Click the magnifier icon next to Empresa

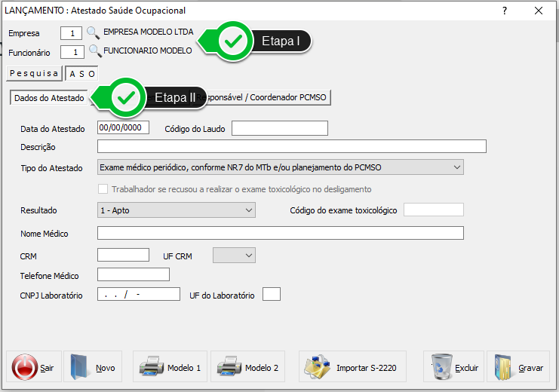point(93,32)
